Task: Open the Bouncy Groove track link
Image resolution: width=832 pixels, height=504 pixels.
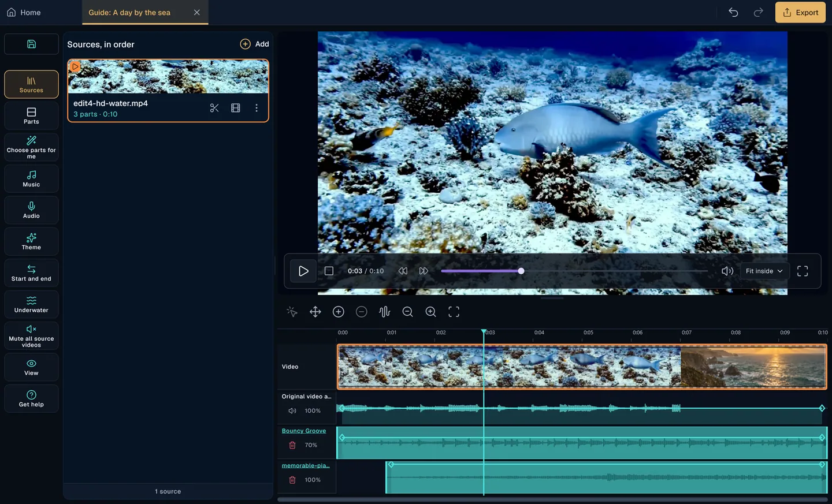Action: pyautogui.click(x=304, y=431)
